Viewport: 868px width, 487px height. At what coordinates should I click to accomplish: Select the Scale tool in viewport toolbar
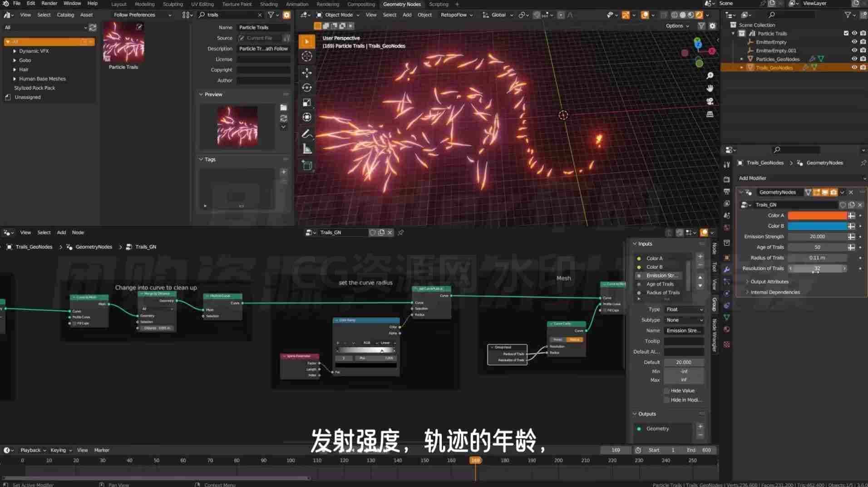tap(307, 103)
